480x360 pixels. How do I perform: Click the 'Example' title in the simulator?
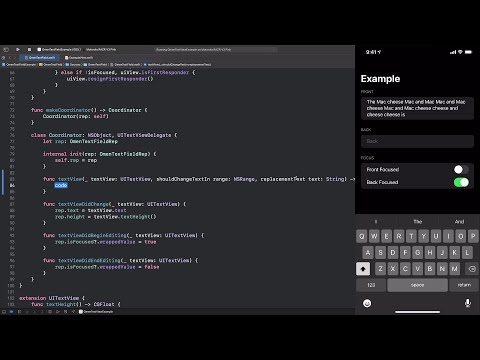coord(380,79)
